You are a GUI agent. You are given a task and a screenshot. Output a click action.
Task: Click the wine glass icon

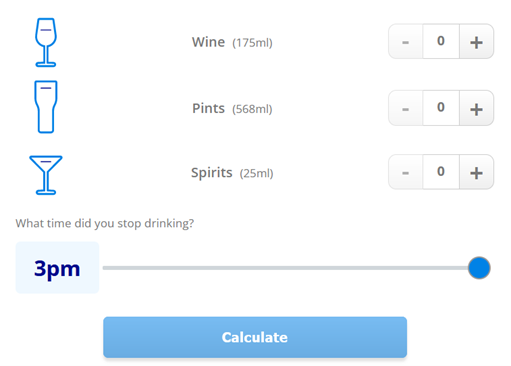click(46, 42)
